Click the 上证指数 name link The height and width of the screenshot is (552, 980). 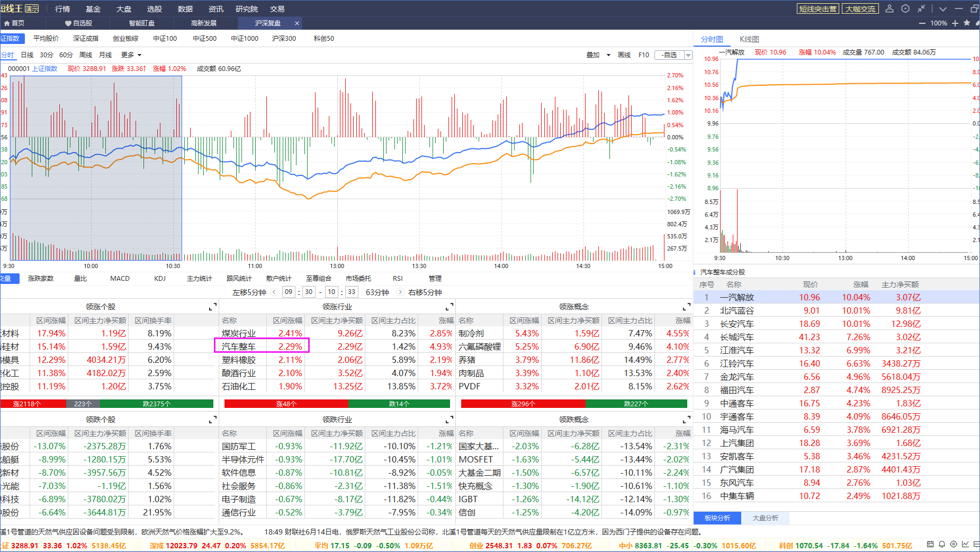click(44, 69)
